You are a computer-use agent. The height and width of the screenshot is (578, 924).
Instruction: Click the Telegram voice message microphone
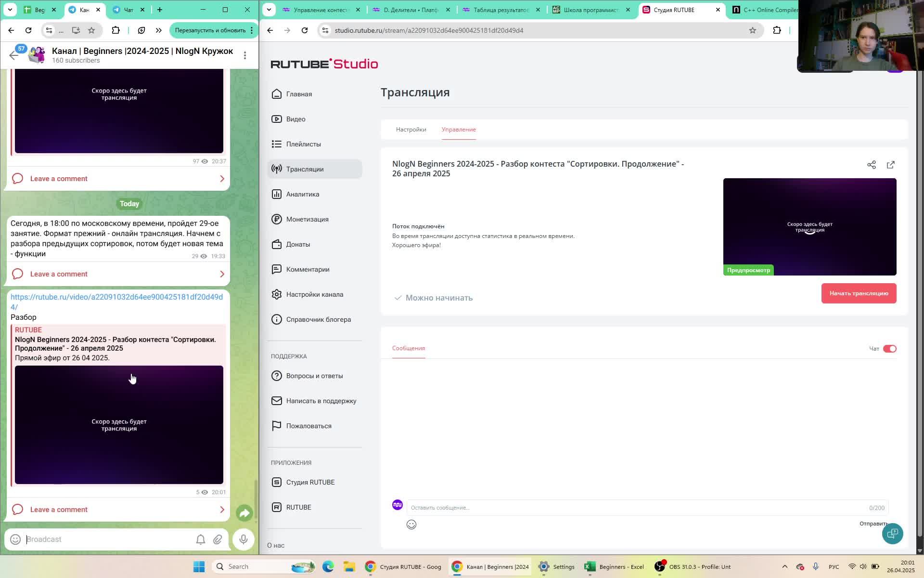pyautogui.click(x=244, y=539)
